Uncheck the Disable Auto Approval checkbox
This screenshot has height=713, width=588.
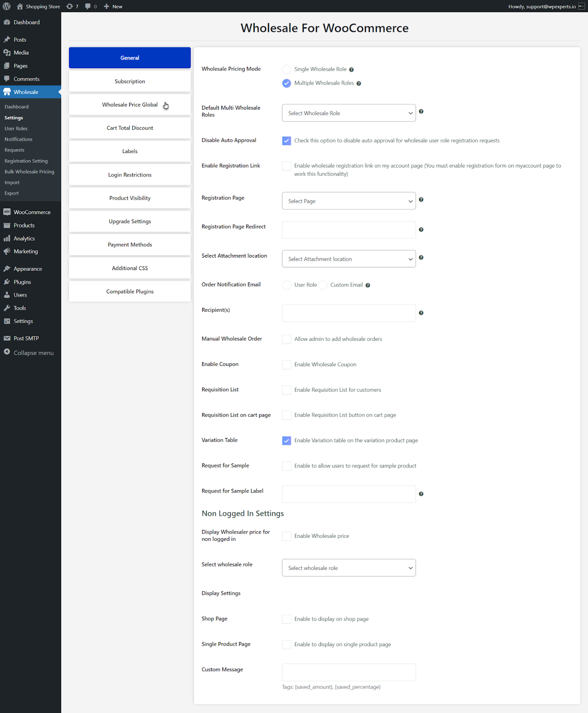pos(286,141)
